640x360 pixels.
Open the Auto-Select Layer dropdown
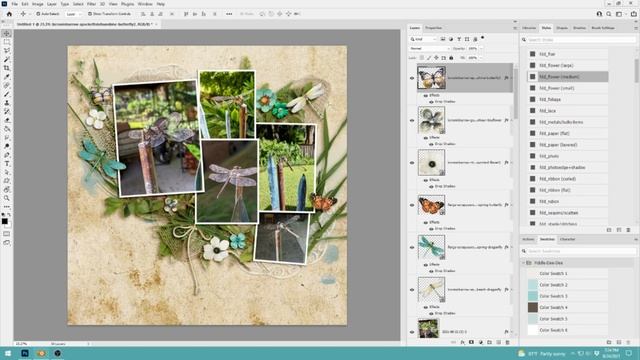[74, 14]
